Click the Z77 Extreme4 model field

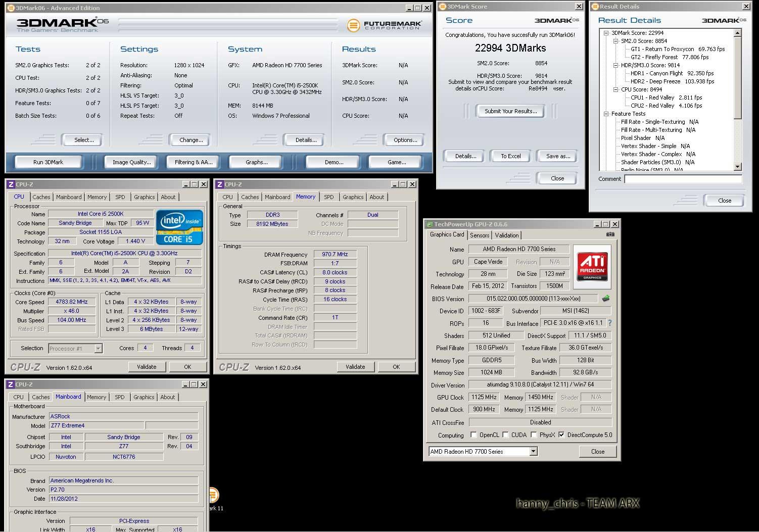tap(97, 425)
